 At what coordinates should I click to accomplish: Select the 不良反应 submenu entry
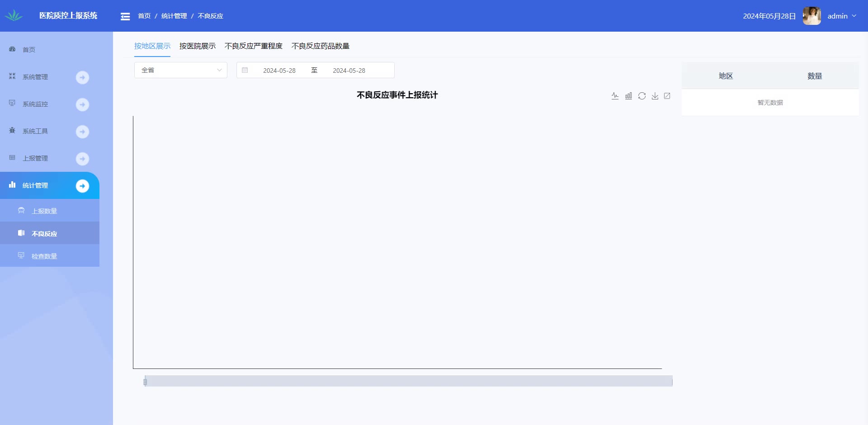[50, 233]
